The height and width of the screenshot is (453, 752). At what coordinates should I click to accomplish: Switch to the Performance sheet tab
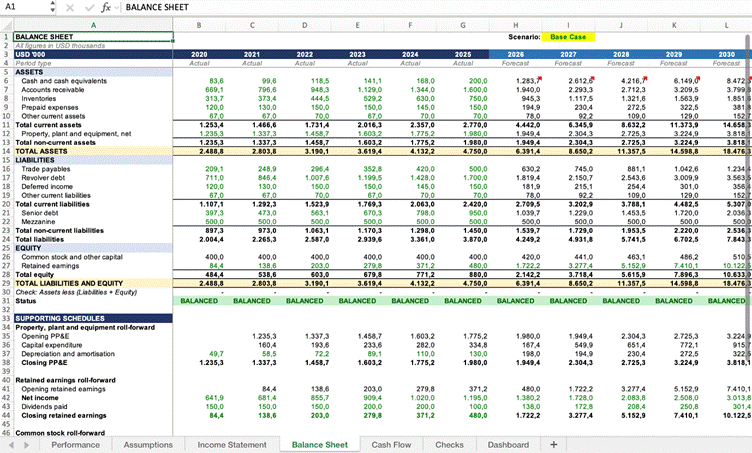[x=75, y=445]
